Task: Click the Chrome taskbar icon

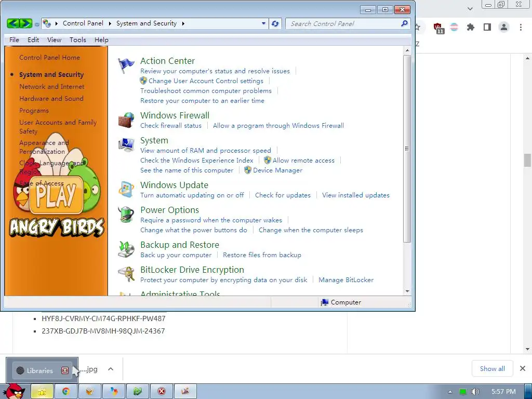Action: coord(66,392)
